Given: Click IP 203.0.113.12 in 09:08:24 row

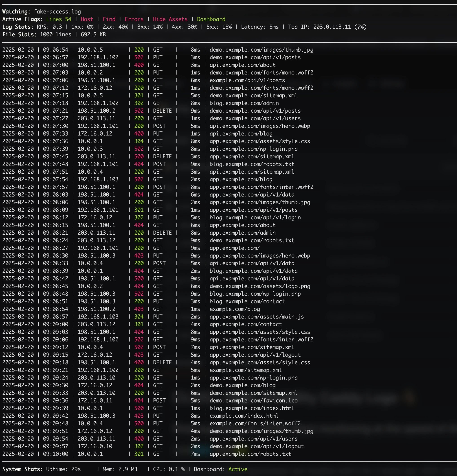Looking at the screenshot, I should coord(97,240).
